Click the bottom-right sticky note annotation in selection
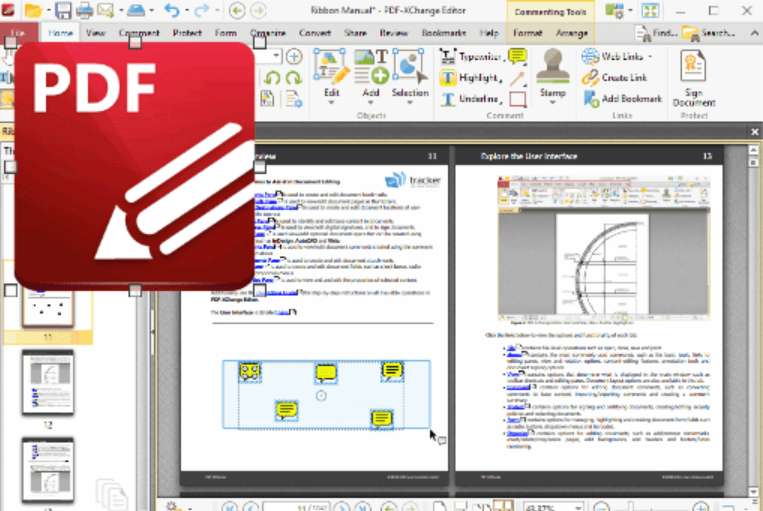763x511 pixels. pos(381,419)
